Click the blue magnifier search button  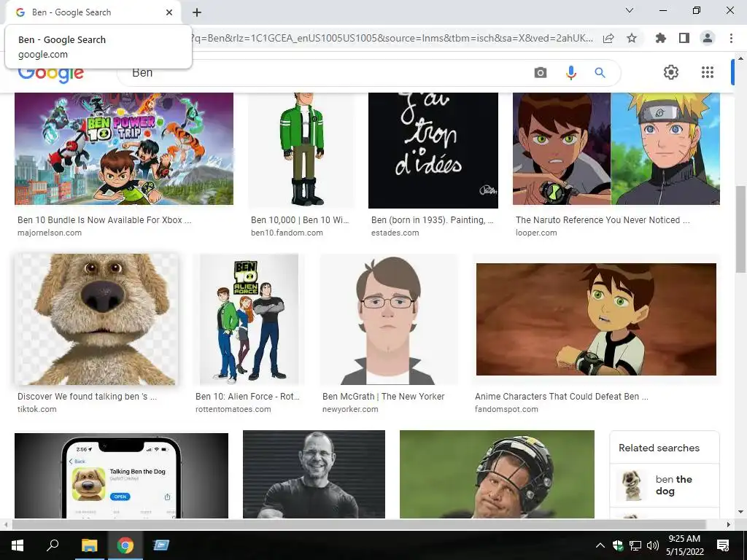(x=600, y=73)
